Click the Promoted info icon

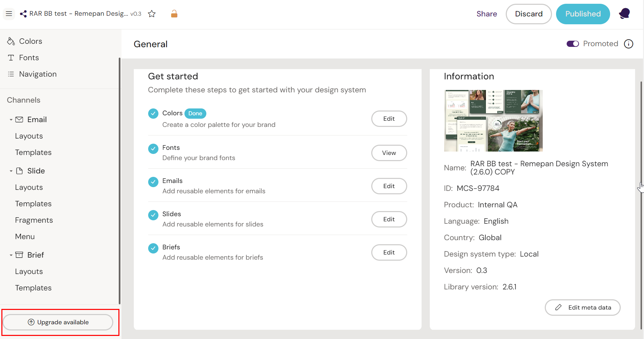point(628,44)
